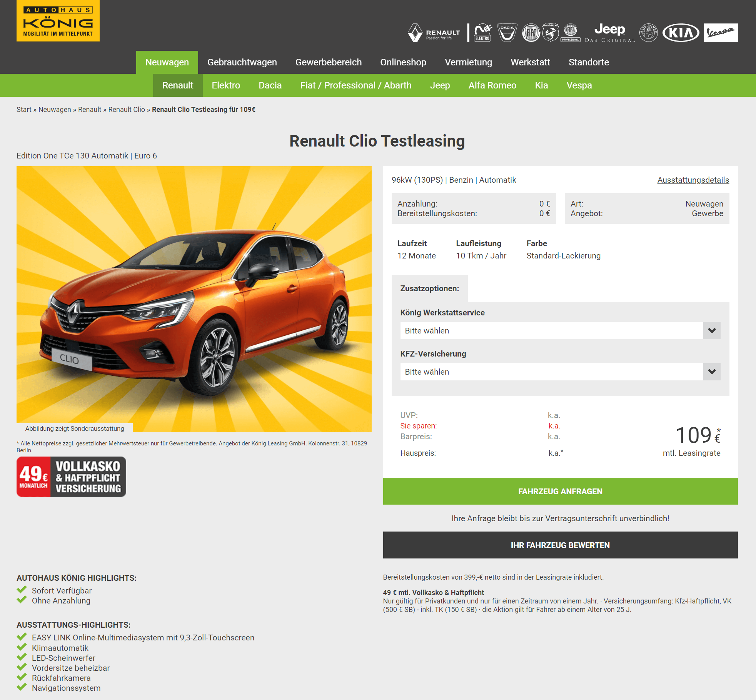Screen dimensions: 756x700
Task: Click the Renault breadcrumb link
Action: click(90, 110)
